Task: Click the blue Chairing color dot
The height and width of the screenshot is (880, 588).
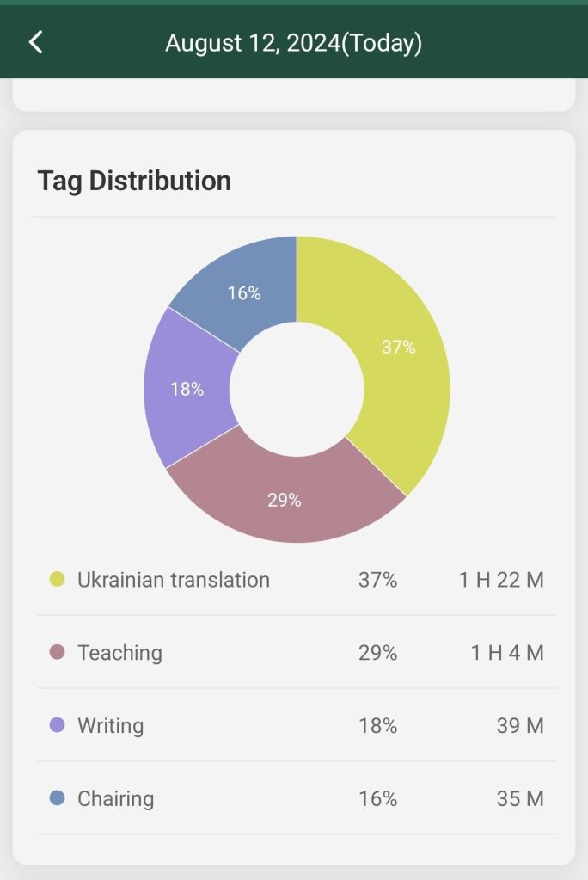Action: pos(58,798)
